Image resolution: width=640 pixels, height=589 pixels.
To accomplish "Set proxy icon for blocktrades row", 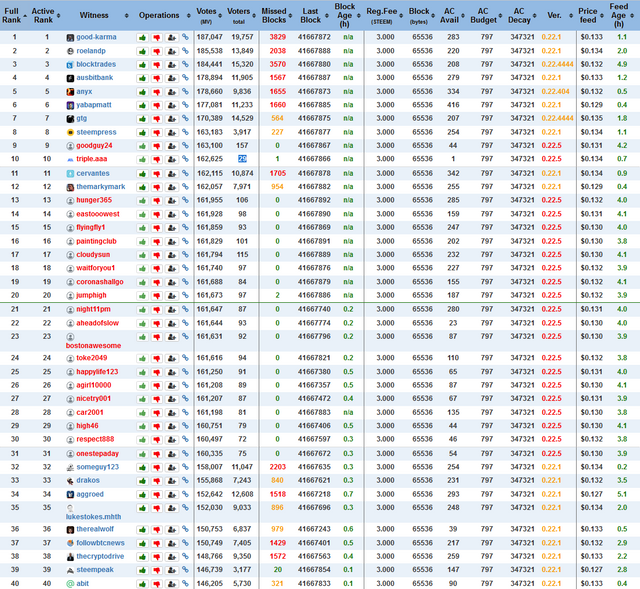I will (x=172, y=65).
